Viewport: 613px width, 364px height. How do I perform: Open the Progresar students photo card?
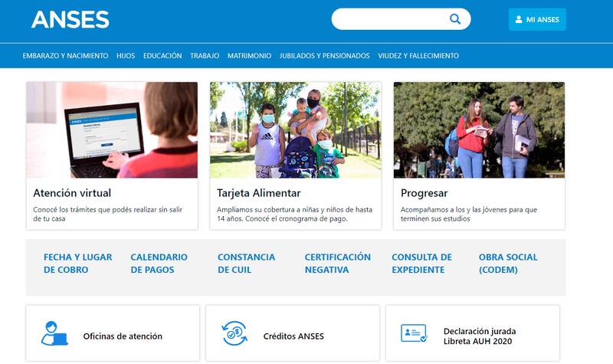(479, 130)
